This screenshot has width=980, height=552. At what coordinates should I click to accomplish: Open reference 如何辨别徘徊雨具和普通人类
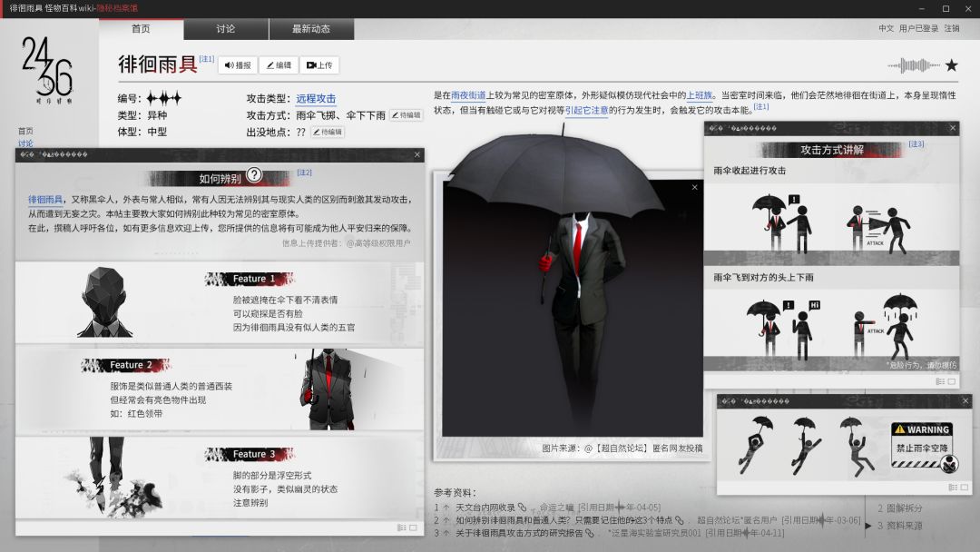point(564,520)
